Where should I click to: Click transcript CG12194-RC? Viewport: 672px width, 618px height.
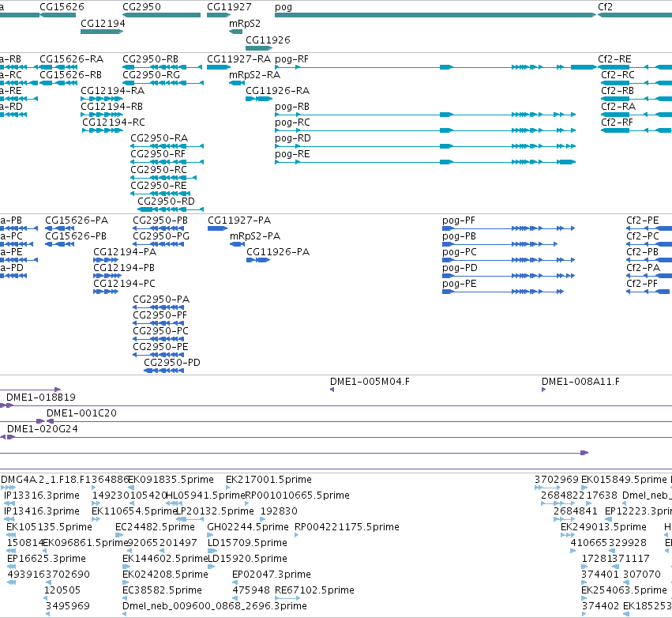pos(103,130)
